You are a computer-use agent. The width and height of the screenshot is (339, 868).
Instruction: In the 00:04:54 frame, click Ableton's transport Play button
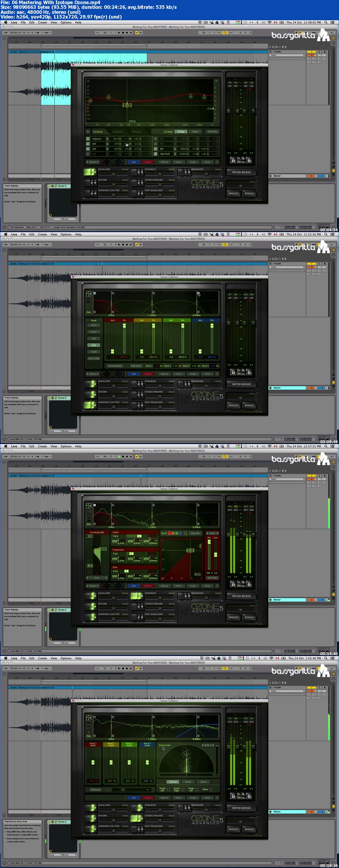click(119, 33)
